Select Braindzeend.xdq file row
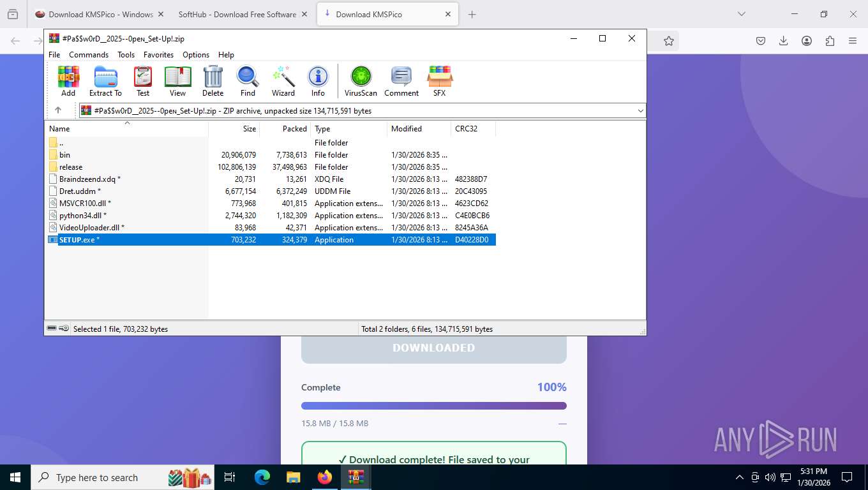Screen dimensions: 868x490 click(x=270, y=179)
